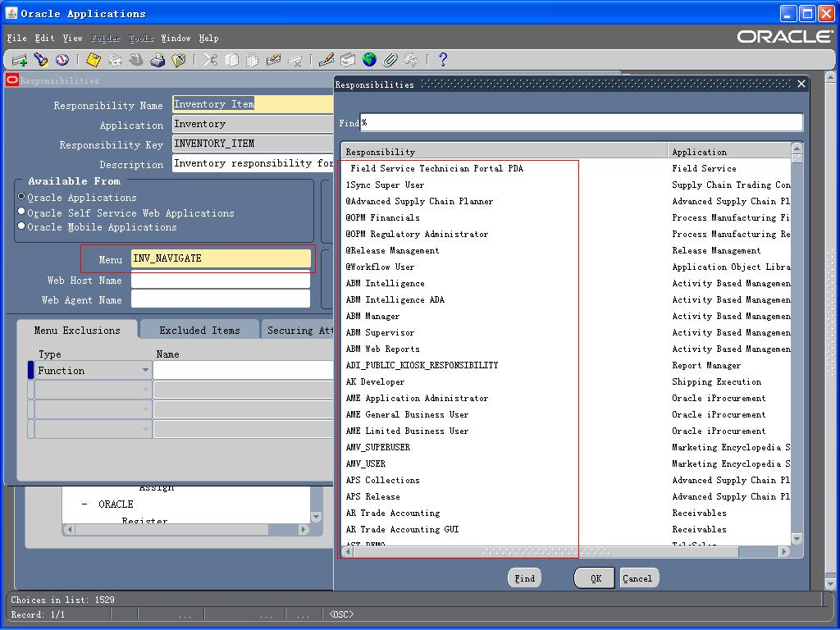The image size is (840, 630).
Task: Switch to the Menu Exclusions tab
Action: [77, 330]
